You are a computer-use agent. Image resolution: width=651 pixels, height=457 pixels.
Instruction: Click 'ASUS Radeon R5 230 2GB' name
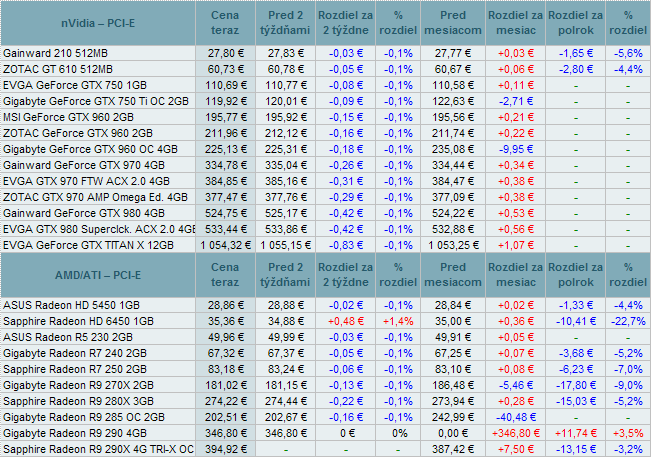[68, 337]
